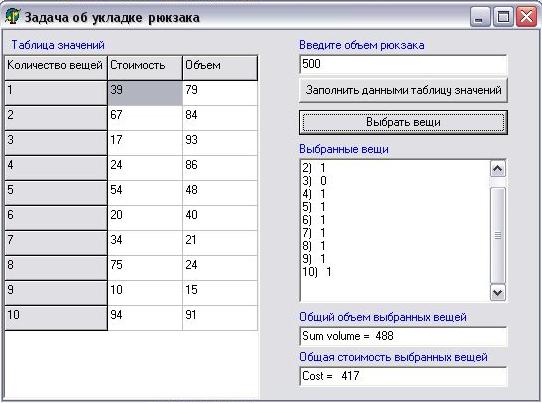Screen dimensions: 542x403
Task: Click 'Заполнить данными таблицу значений' button
Action: (x=403, y=90)
